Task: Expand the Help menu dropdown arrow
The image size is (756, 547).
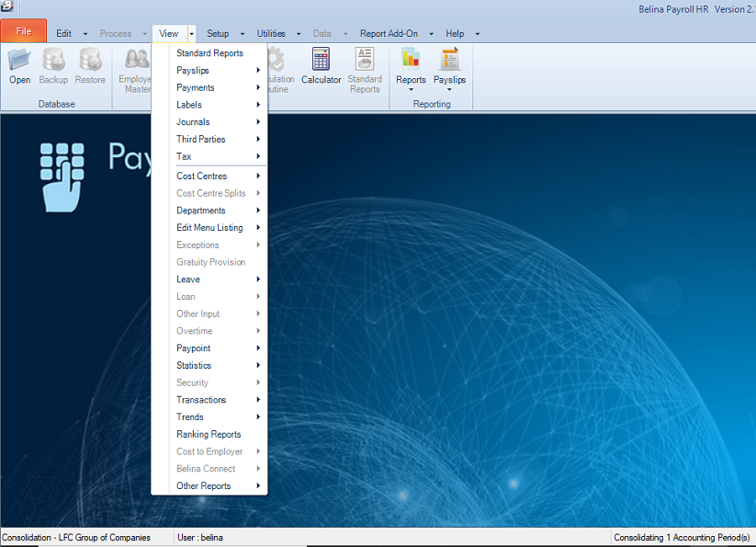Action: (x=478, y=34)
